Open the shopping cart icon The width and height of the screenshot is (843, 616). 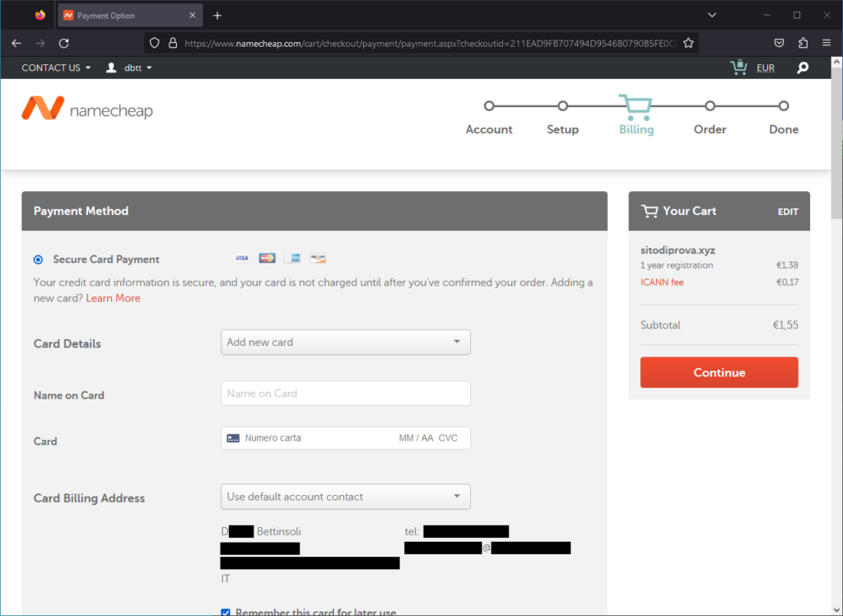coord(738,68)
